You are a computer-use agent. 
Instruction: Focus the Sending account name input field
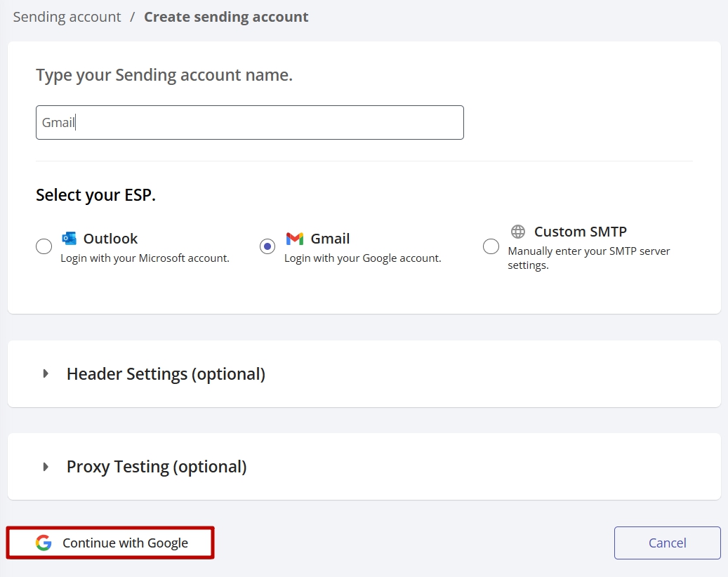250,123
